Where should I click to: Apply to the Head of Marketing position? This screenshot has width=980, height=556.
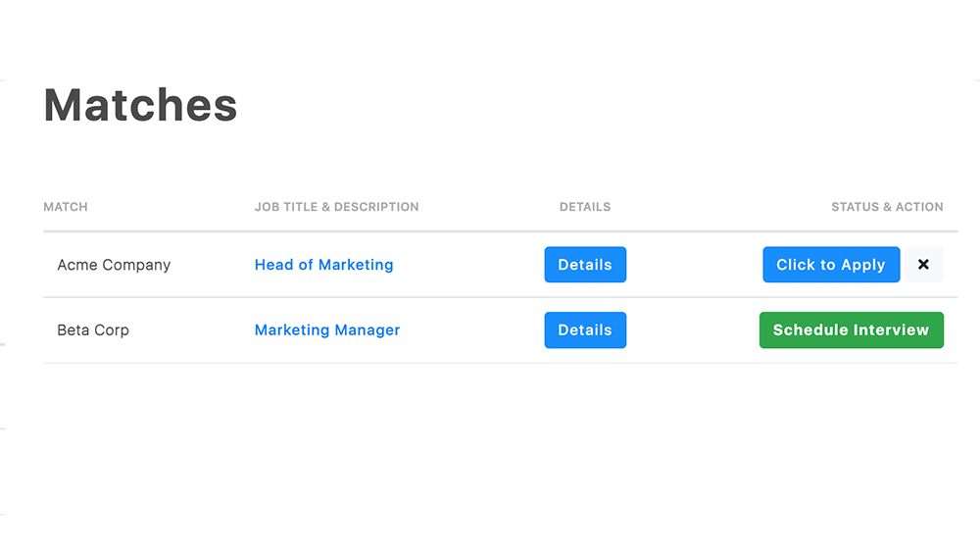point(831,265)
